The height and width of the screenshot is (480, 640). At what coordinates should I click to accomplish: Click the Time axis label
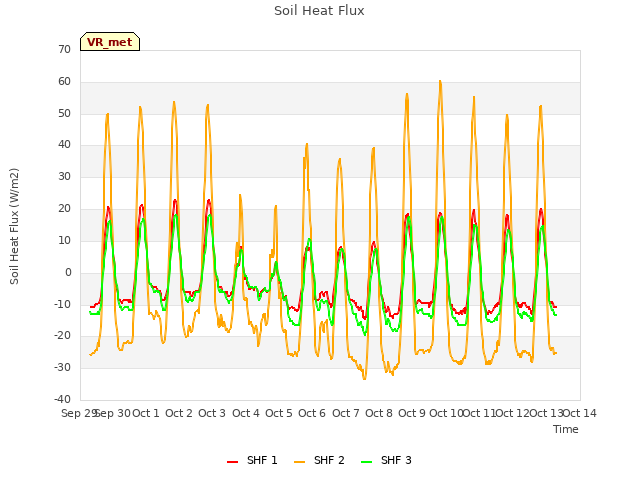566,429
